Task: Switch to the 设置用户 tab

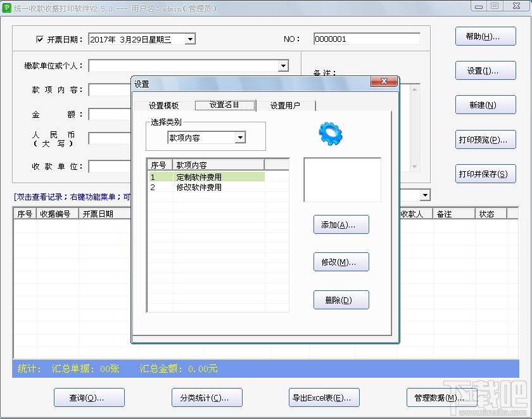Action: [x=285, y=106]
